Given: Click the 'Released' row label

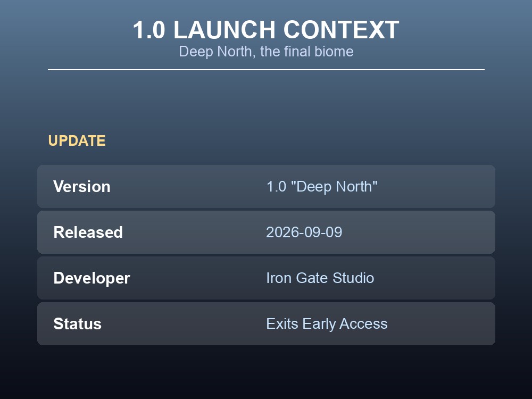Looking at the screenshot, I should (88, 232).
